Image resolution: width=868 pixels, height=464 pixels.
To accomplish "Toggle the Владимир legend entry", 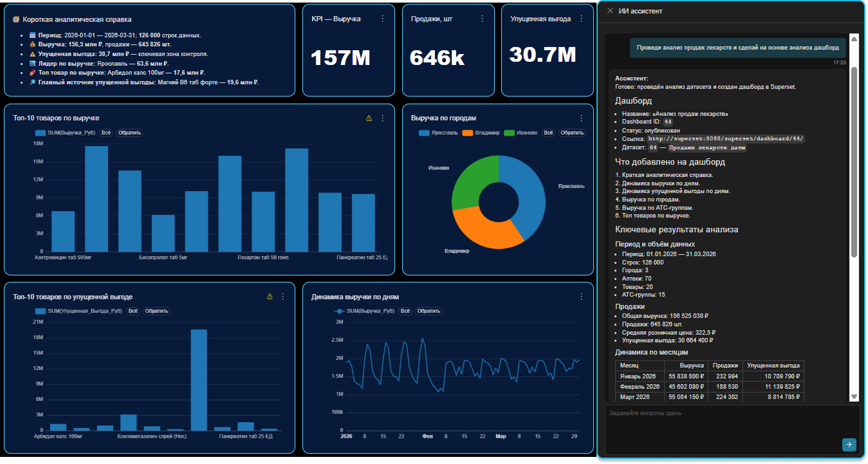I will 481,133.
